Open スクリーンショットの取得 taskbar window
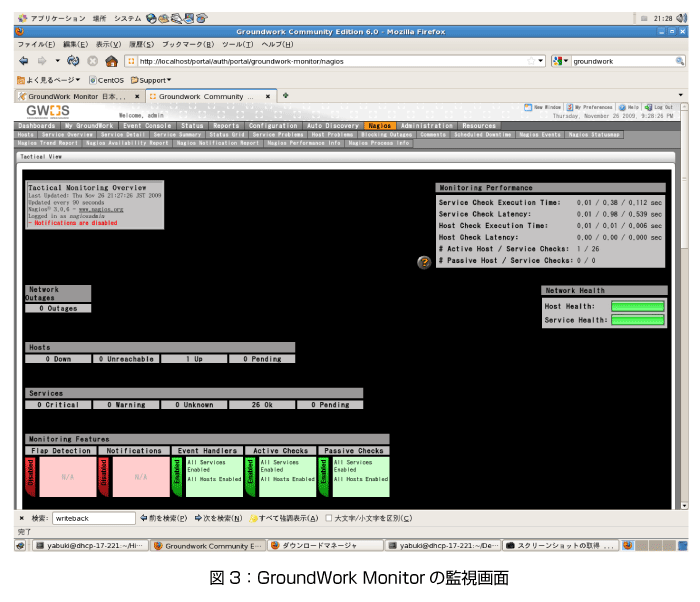Viewport: 700px width, 602px height. click(x=561, y=545)
